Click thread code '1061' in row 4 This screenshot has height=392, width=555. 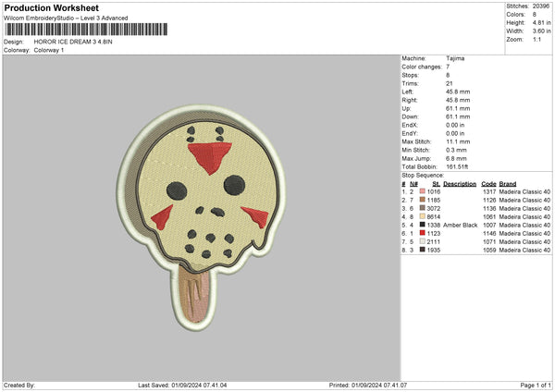[x=489, y=216]
